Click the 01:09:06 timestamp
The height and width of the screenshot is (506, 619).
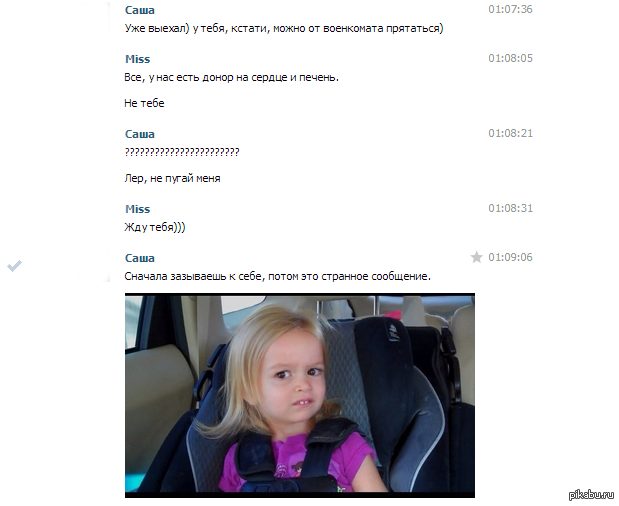point(510,257)
